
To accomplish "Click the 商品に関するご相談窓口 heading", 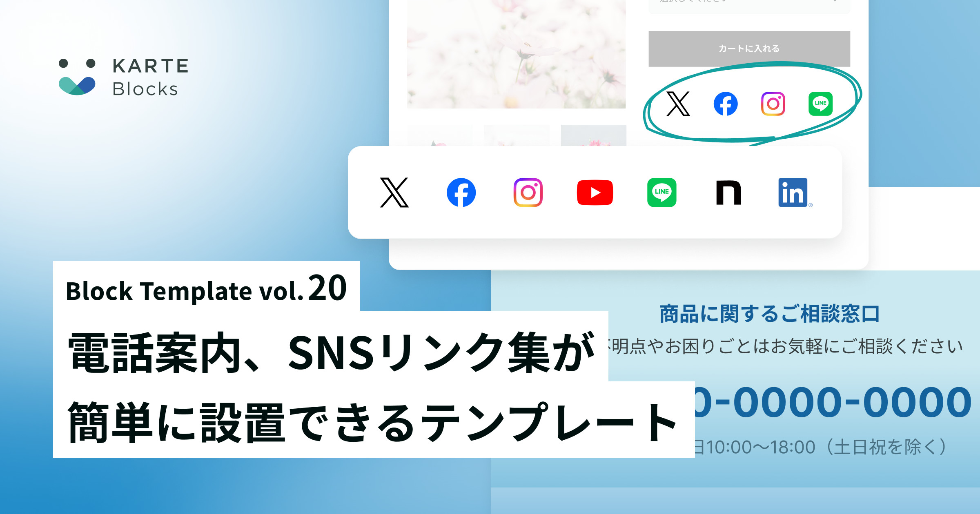I will pyautogui.click(x=769, y=314).
